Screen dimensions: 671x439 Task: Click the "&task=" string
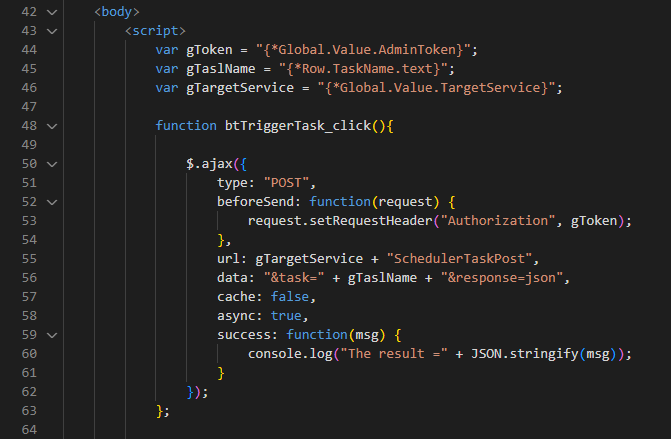pos(294,278)
